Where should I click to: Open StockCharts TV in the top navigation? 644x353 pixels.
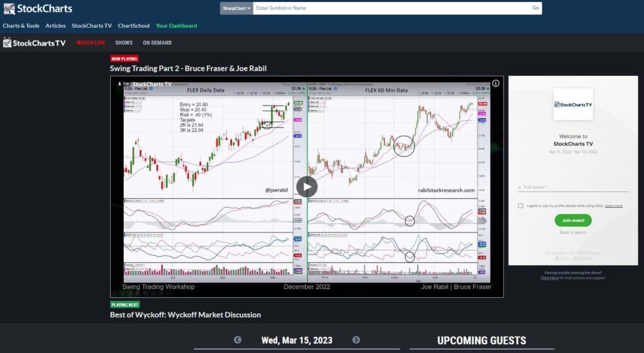[x=92, y=26]
